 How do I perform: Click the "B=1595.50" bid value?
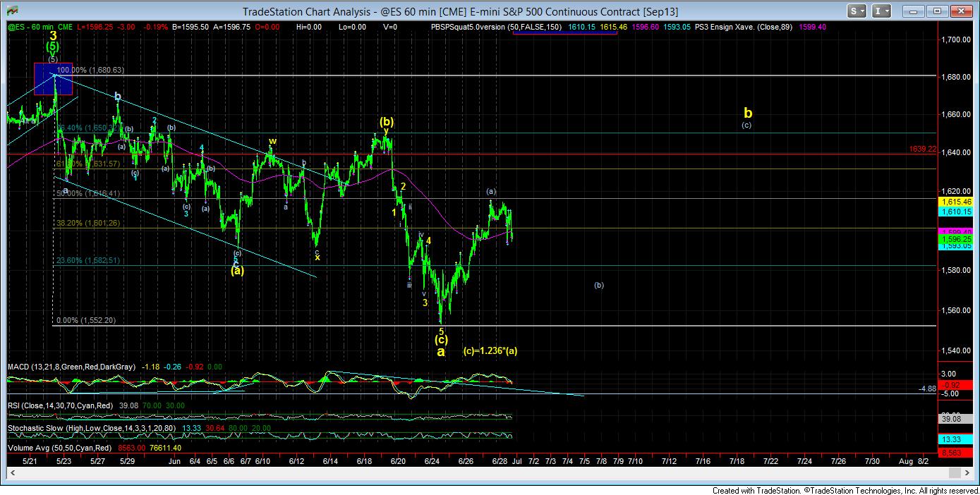(189, 27)
